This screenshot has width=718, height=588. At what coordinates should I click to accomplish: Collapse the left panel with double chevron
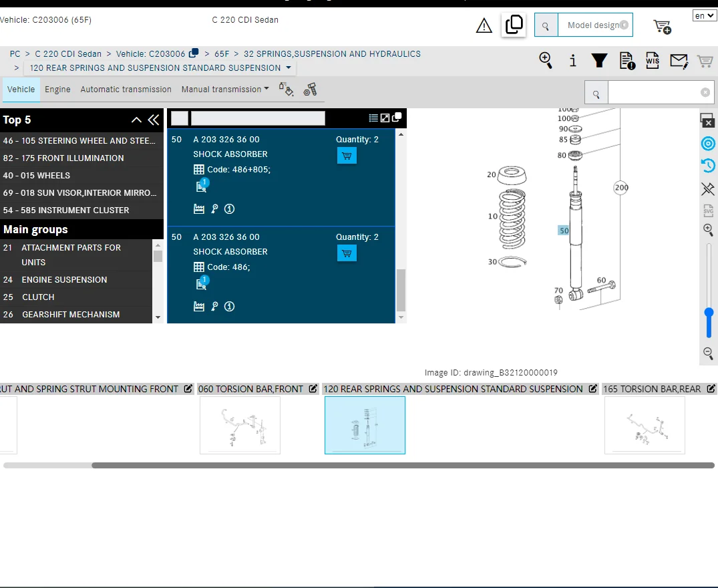tap(154, 120)
